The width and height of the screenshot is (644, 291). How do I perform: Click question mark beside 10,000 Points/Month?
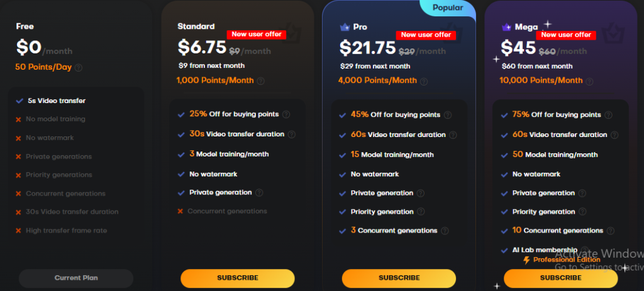pyautogui.click(x=589, y=82)
